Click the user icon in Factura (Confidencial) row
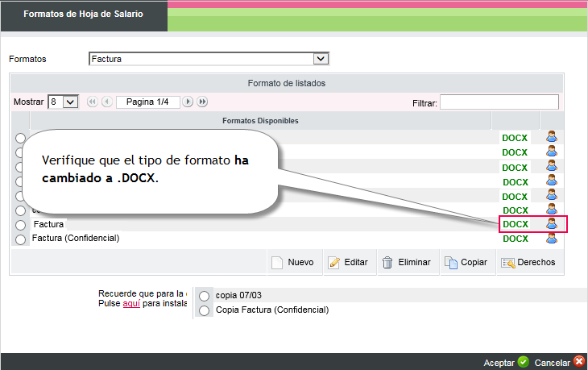 [x=552, y=238]
